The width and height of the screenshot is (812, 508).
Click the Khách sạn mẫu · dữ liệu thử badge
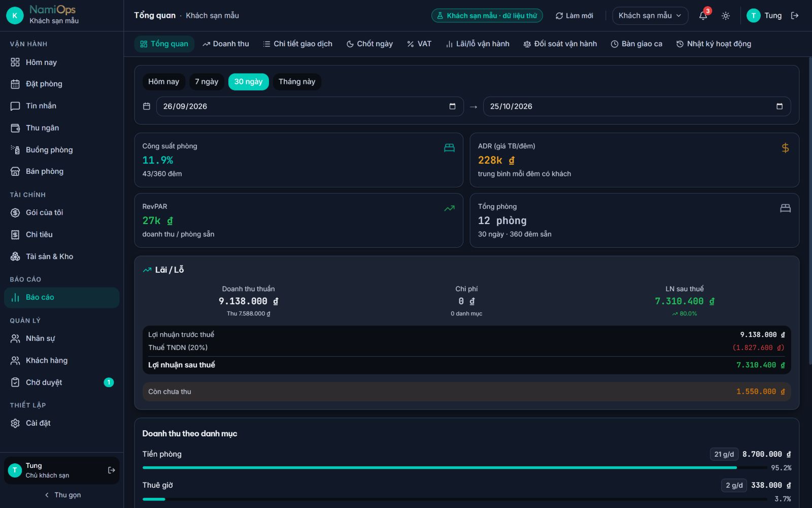487,16
